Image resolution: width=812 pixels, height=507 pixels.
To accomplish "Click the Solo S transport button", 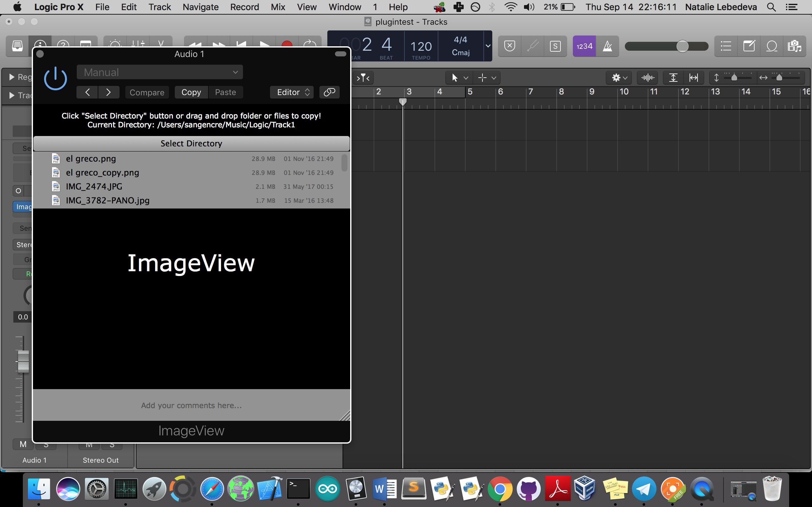I will pyautogui.click(x=555, y=46).
